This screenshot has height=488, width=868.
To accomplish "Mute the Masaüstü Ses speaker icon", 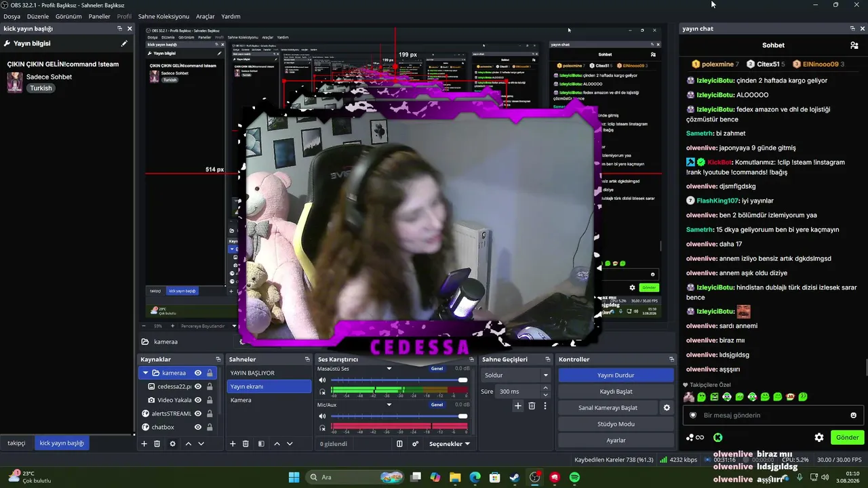I will 322,380.
